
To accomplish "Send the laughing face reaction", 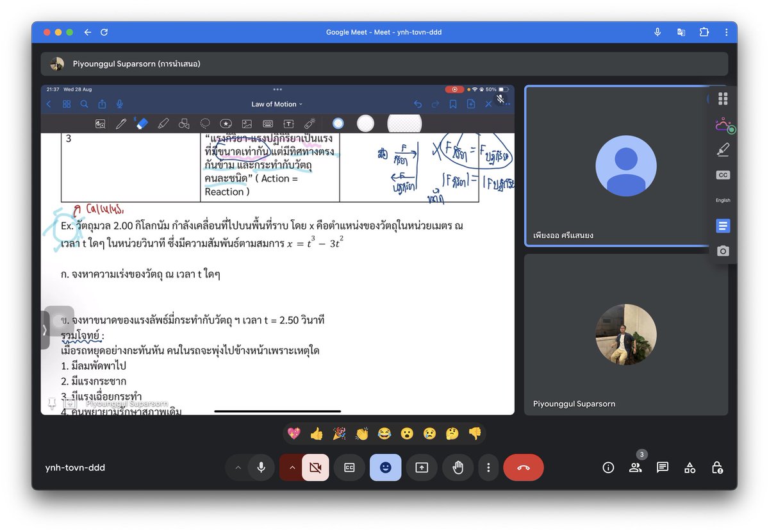I will coord(384,434).
